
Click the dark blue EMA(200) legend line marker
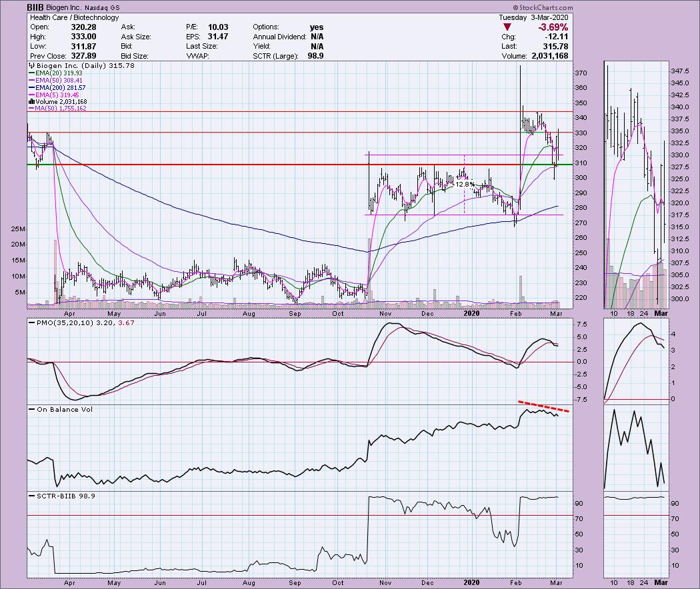(x=32, y=88)
